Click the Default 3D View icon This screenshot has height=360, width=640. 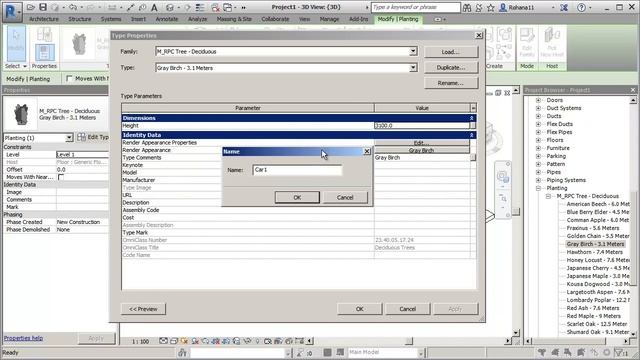(170, 7)
